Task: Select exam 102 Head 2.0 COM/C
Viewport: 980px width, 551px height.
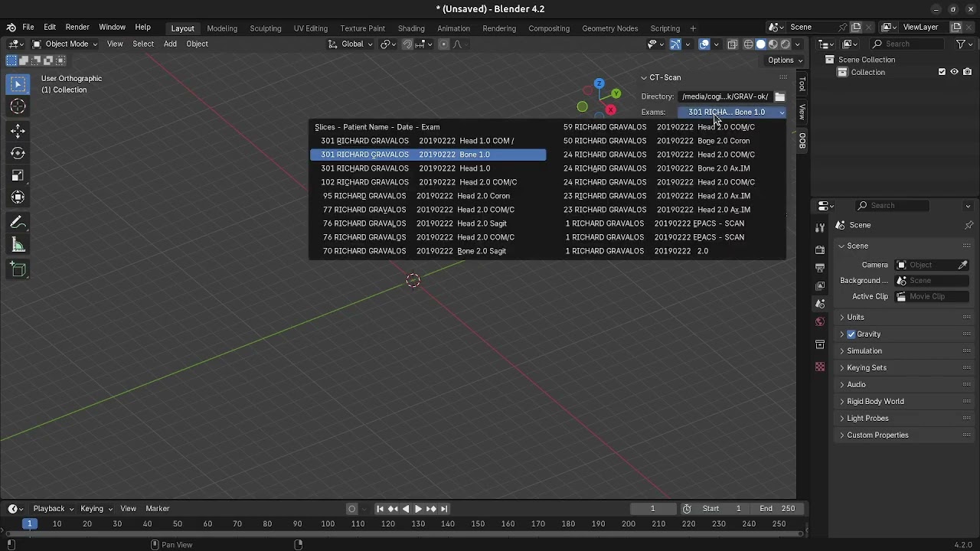Action: pyautogui.click(x=428, y=182)
